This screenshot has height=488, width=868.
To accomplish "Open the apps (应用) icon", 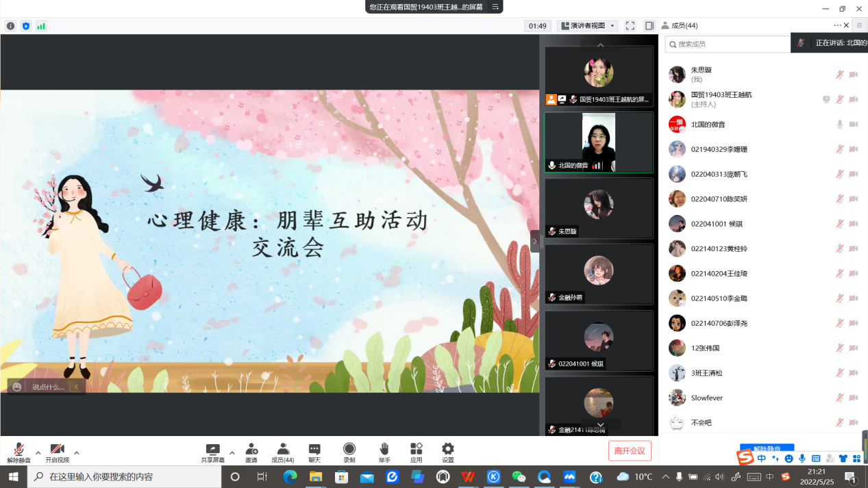I will pos(416,450).
